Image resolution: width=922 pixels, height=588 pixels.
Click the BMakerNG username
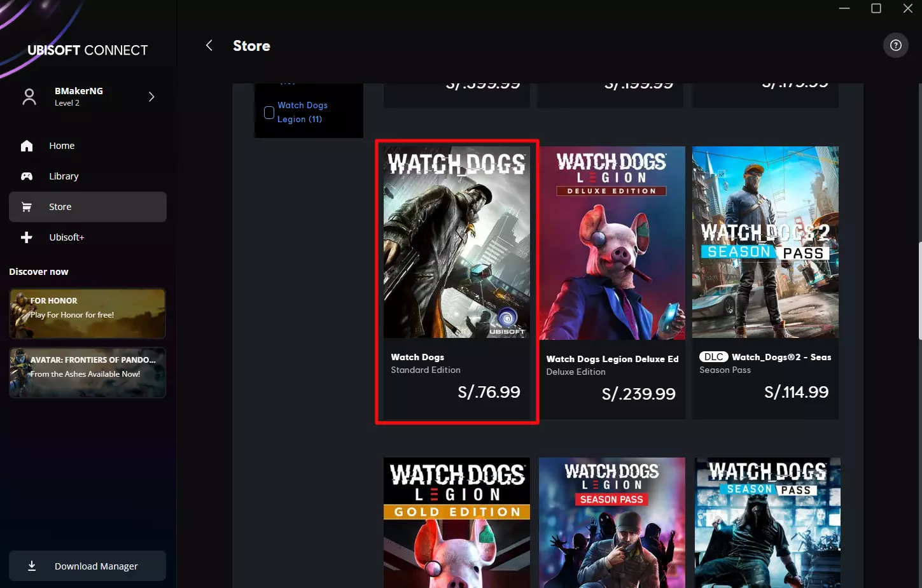click(x=79, y=91)
